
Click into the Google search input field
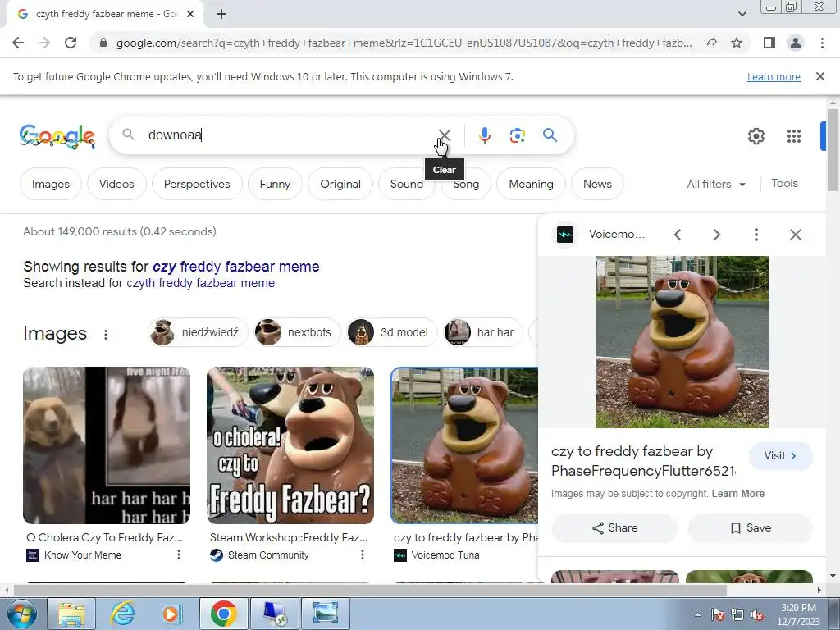tap(290, 135)
